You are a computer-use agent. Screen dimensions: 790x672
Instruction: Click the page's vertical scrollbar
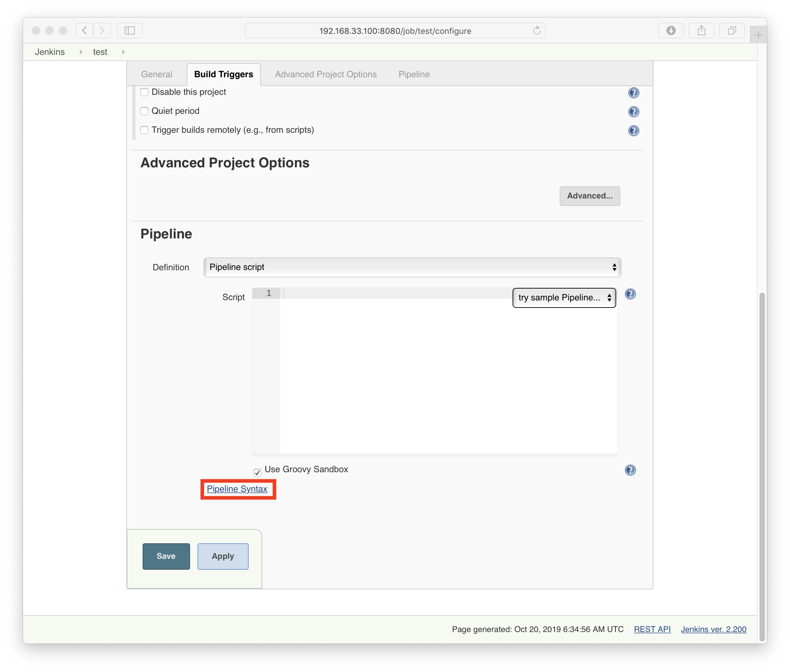click(762, 467)
